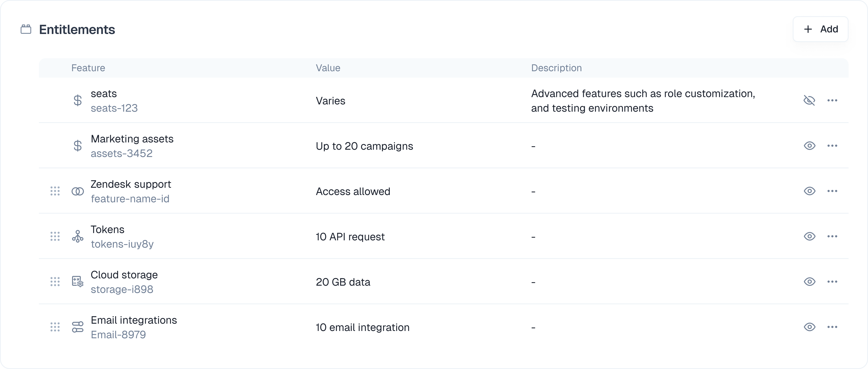The height and width of the screenshot is (369, 868).
Task: Click drag handle next to Tokens row
Action: pyautogui.click(x=55, y=236)
